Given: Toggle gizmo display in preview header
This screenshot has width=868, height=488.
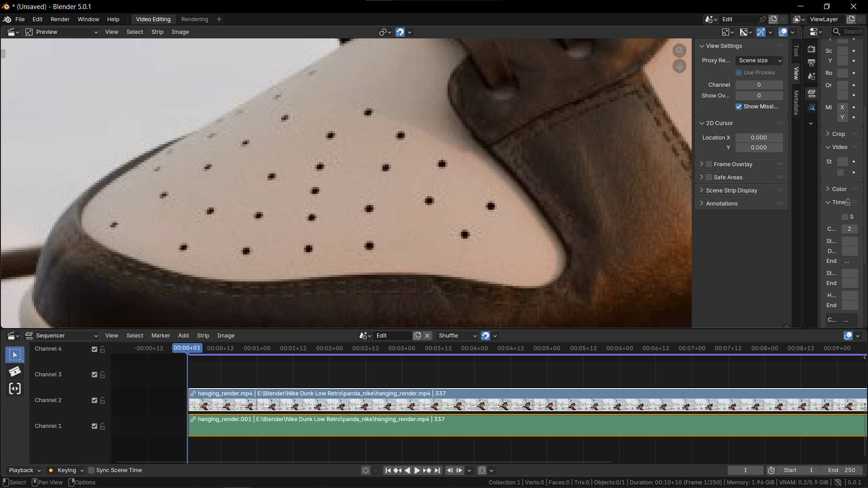Looking at the screenshot, I should (761, 32).
